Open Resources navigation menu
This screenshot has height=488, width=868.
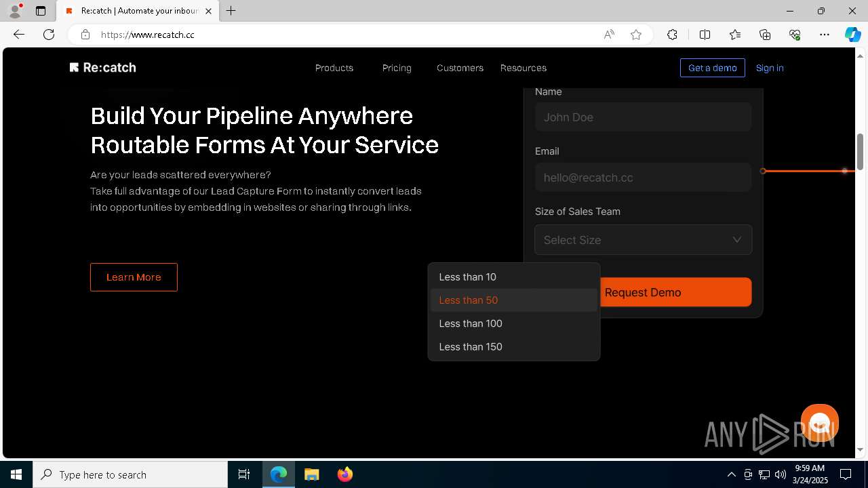pos(524,68)
